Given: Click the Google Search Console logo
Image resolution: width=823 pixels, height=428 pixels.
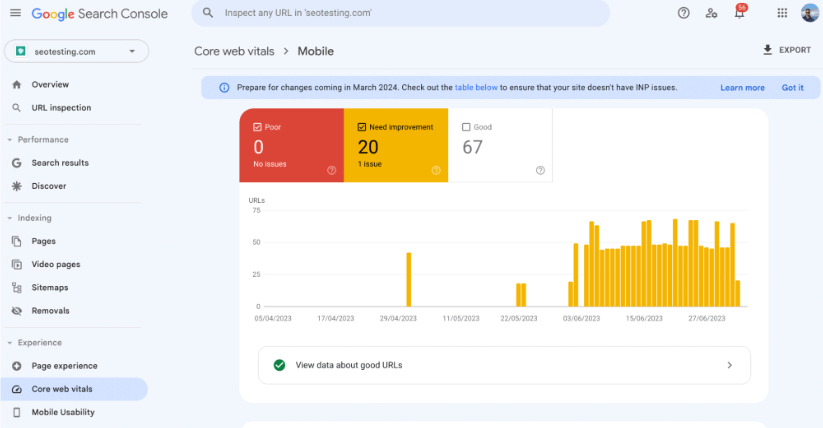Looking at the screenshot, I should pyautogui.click(x=100, y=14).
